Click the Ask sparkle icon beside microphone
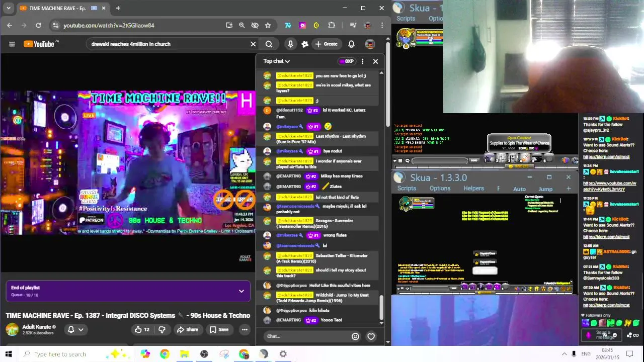 [304, 44]
